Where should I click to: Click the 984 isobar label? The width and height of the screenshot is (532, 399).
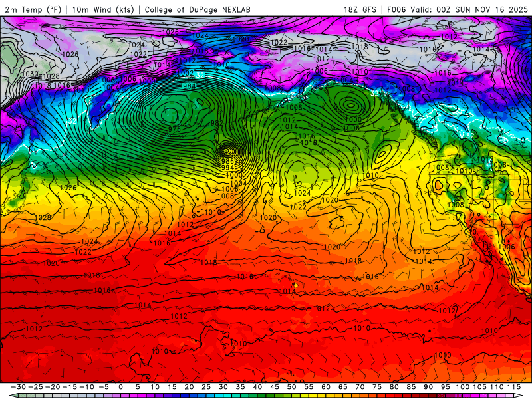pyautogui.click(x=190, y=86)
